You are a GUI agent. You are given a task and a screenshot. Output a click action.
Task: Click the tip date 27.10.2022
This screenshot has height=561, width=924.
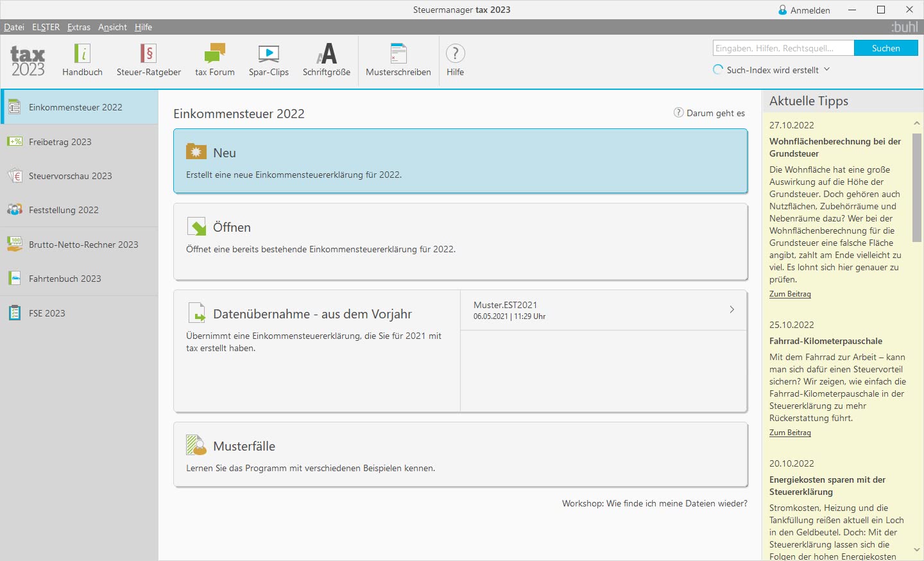click(x=791, y=125)
